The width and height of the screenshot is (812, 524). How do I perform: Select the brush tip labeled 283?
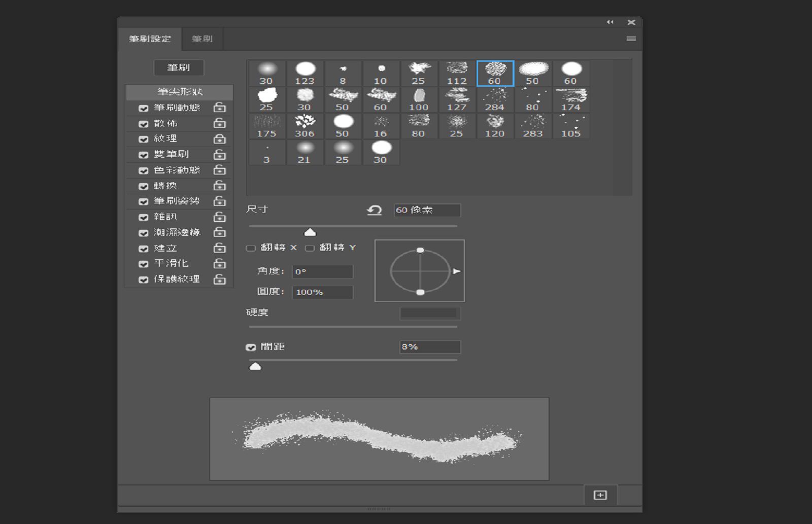(x=533, y=126)
